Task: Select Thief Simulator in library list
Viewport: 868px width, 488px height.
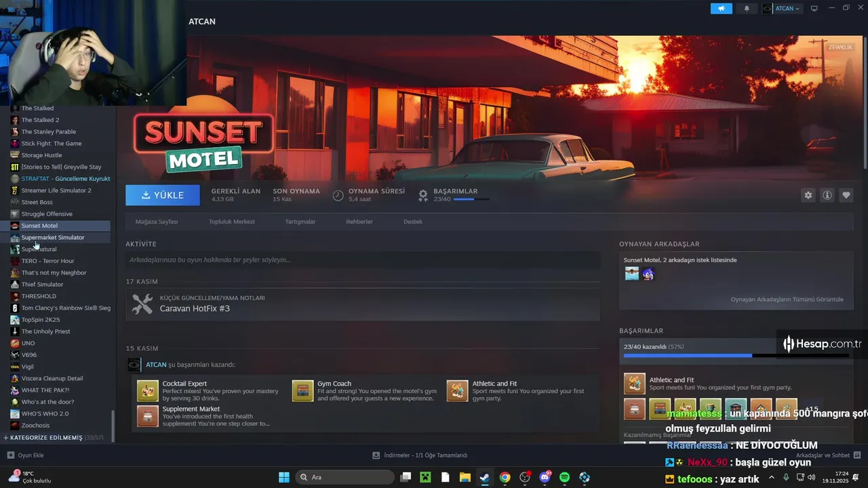Action: (x=42, y=285)
